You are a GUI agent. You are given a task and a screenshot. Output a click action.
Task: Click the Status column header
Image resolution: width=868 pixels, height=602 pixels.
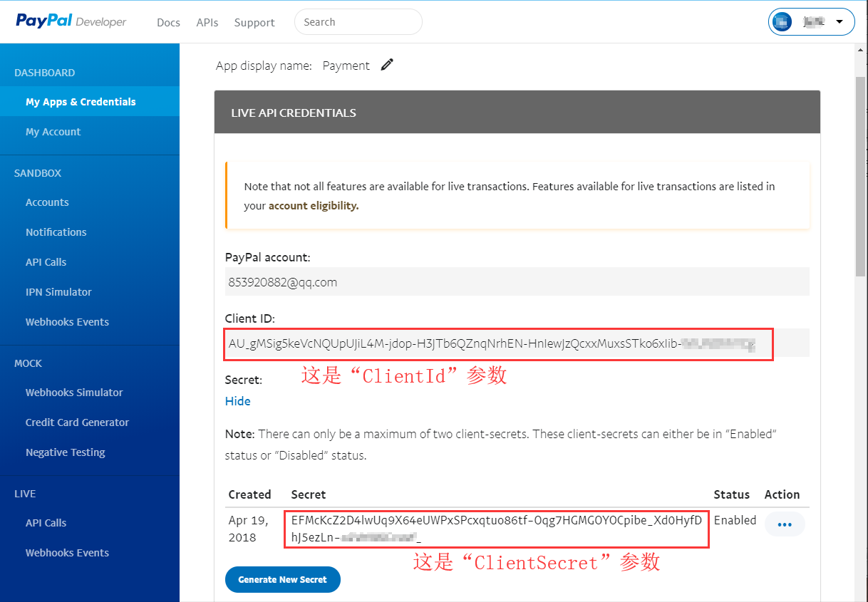point(732,494)
